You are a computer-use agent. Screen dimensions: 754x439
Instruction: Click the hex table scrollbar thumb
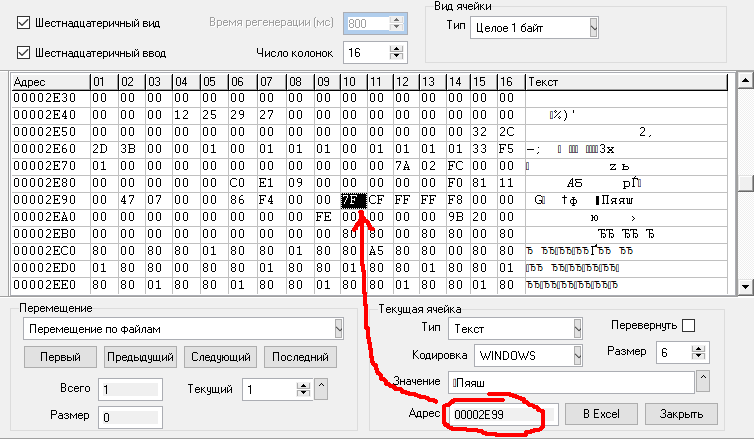(x=745, y=183)
